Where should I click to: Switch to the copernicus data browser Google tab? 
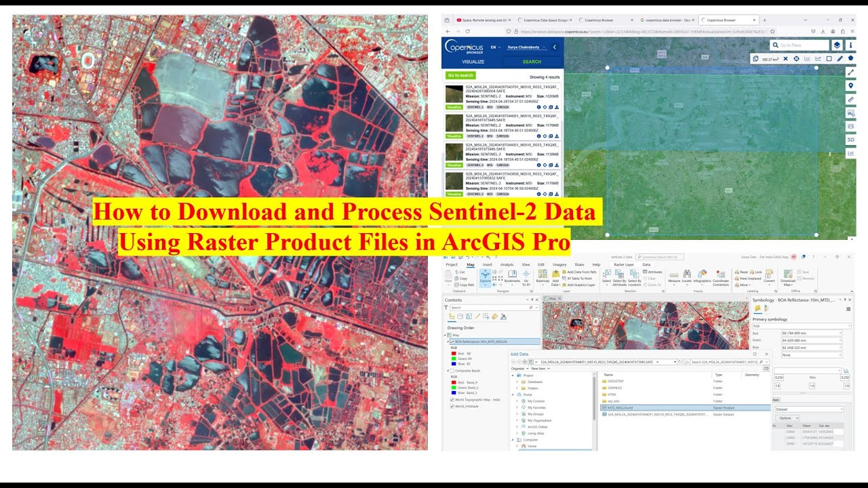click(667, 20)
